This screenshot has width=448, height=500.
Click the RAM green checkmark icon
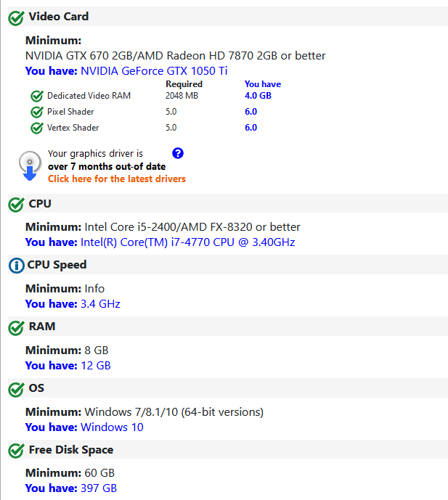(x=16, y=328)
